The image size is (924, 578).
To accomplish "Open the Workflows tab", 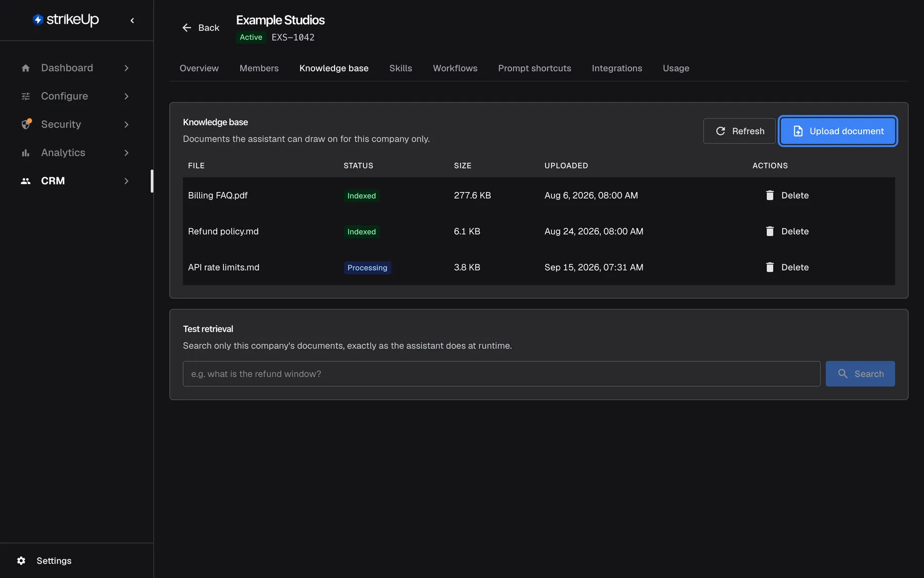I will 455,68.
